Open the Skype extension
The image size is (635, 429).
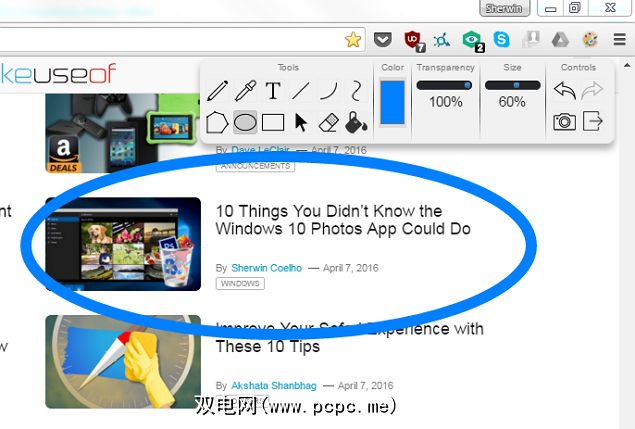coord(501,39)
